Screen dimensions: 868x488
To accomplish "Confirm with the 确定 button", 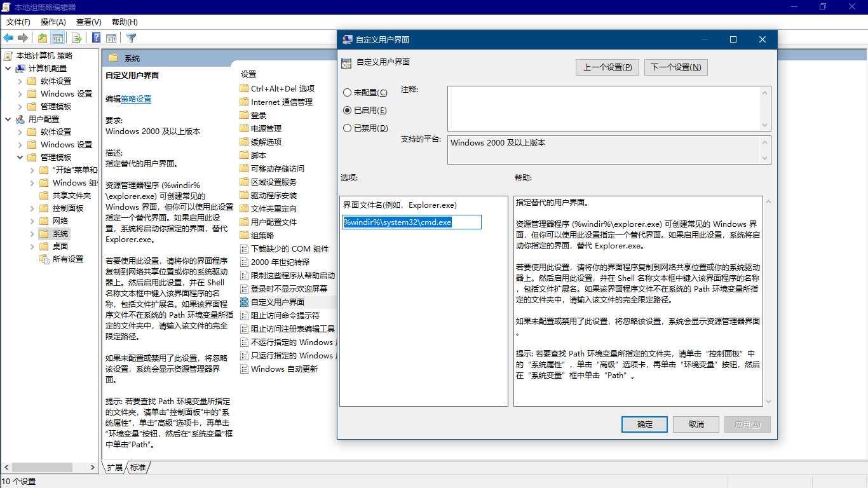I will (x=644, y=424).
